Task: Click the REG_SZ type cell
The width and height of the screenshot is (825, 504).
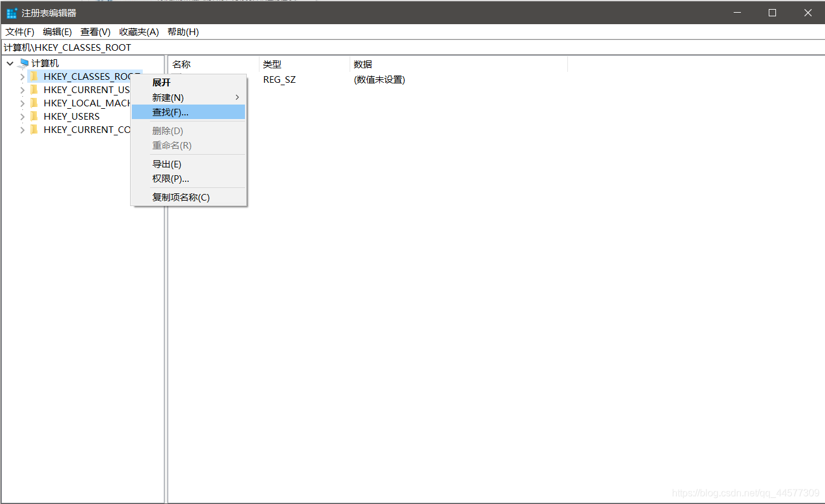Action: [279, 80]
